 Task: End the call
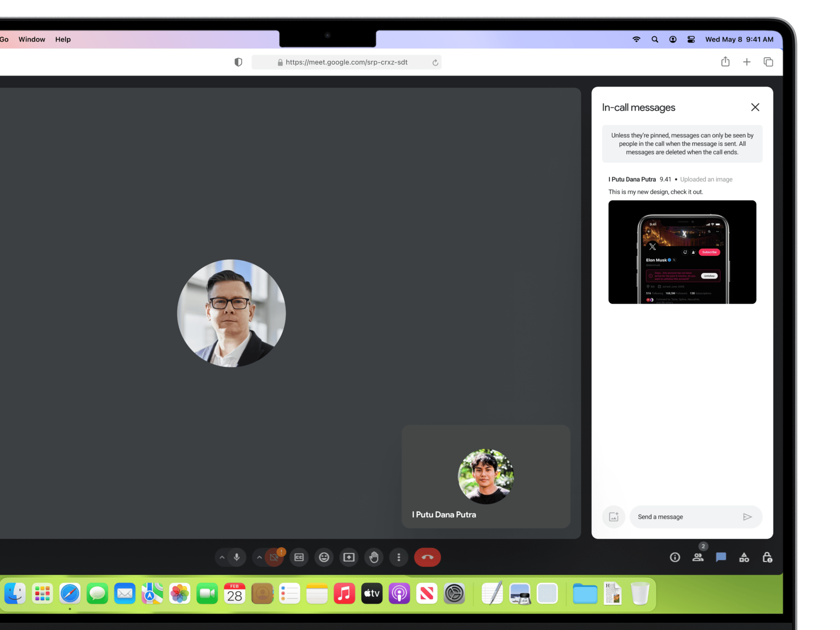pyautogui.click(x=427, y=557)
